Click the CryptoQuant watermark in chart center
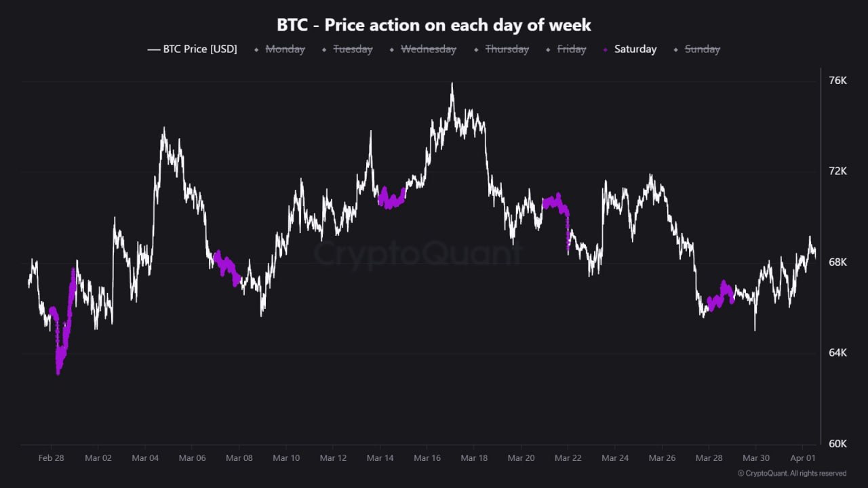This screenshot has width=868, height=488. pyautogui.click(x=418, y=255)
